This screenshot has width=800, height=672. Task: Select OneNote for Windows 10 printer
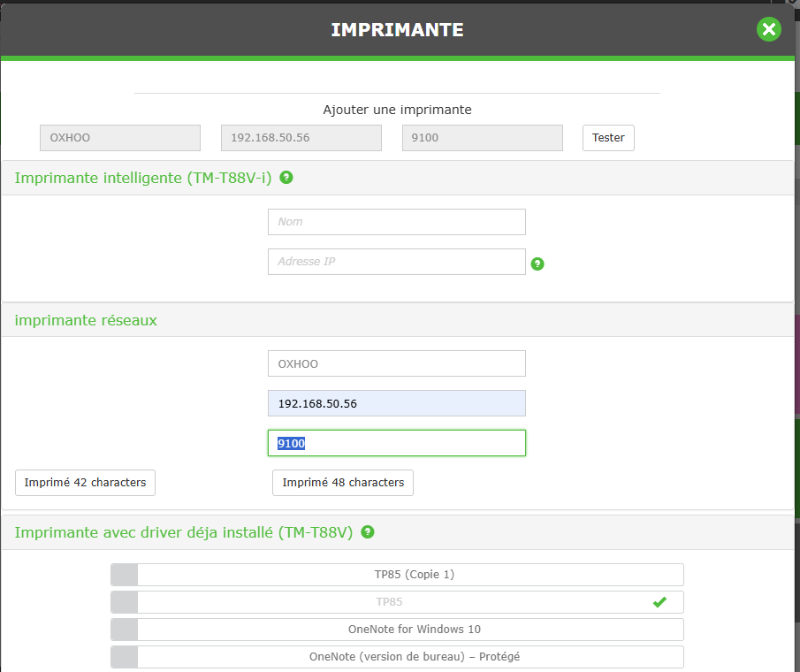point(397,630)
